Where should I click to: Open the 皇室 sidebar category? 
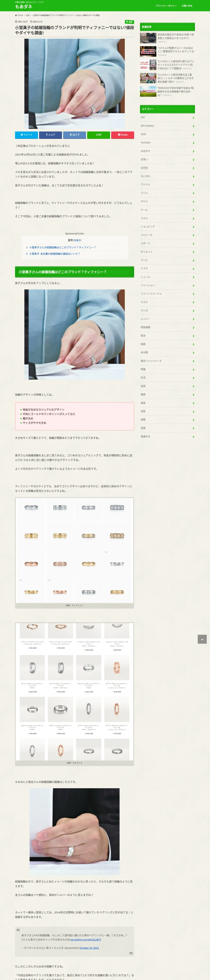167,386
